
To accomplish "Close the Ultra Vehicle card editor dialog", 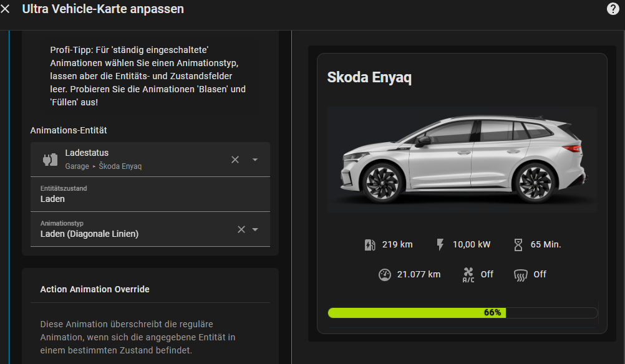I will tap(6, 9).
